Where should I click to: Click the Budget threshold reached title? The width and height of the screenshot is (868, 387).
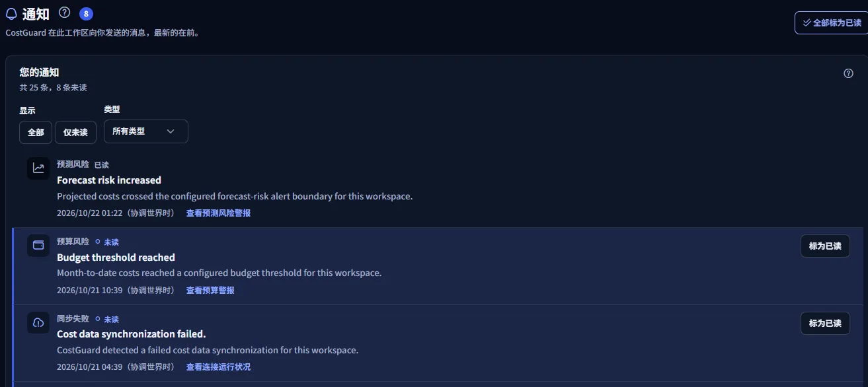pyautogui.click(x=116, y=258)
